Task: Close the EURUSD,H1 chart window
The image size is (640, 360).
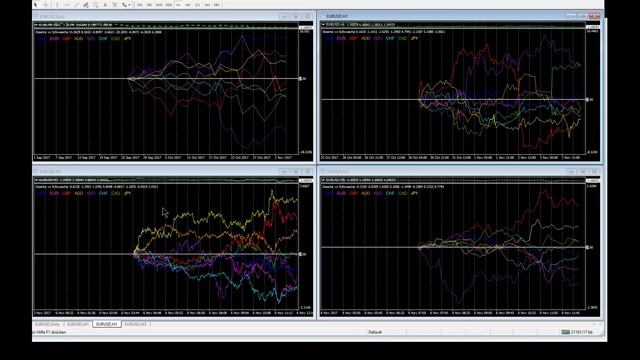Action: (x=594, y=16)
